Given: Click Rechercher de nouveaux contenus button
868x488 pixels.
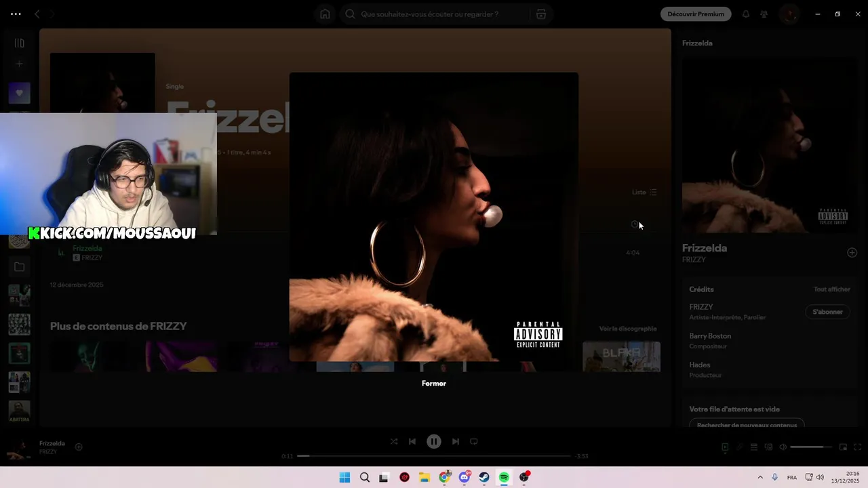Looking at the screenshot, I should click(x=747, y=425).
